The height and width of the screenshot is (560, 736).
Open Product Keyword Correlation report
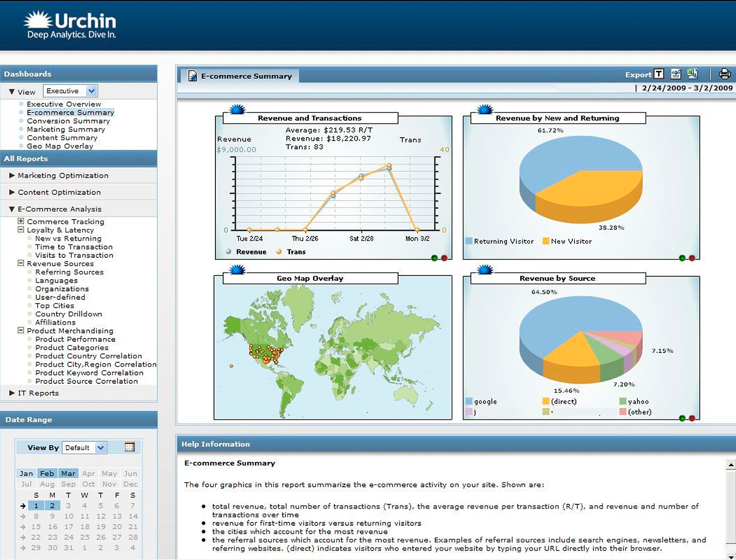tap(89, 373)
